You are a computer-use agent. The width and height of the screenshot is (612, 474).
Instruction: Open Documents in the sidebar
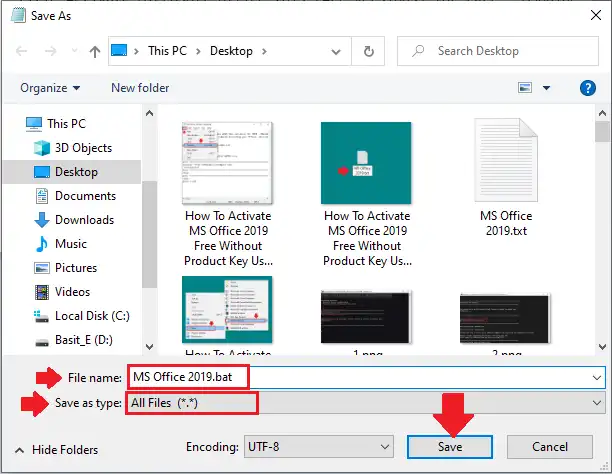pos(85,196)
